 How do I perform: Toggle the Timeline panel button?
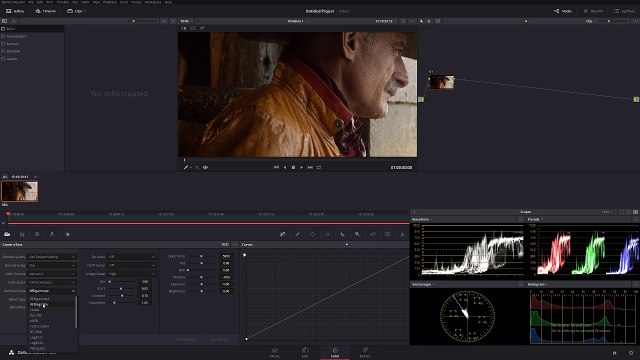(45, 11)
